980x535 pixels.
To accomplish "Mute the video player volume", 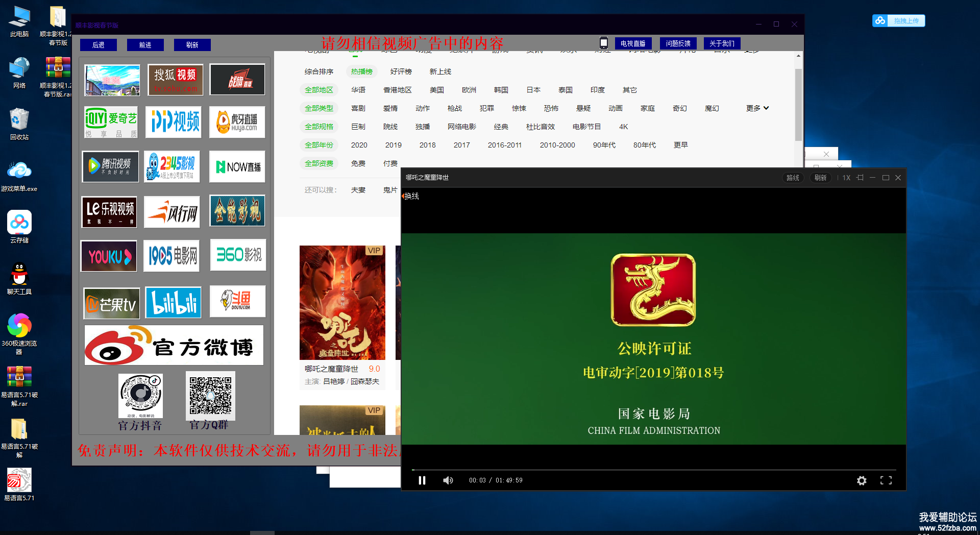I will pos(448,480).
